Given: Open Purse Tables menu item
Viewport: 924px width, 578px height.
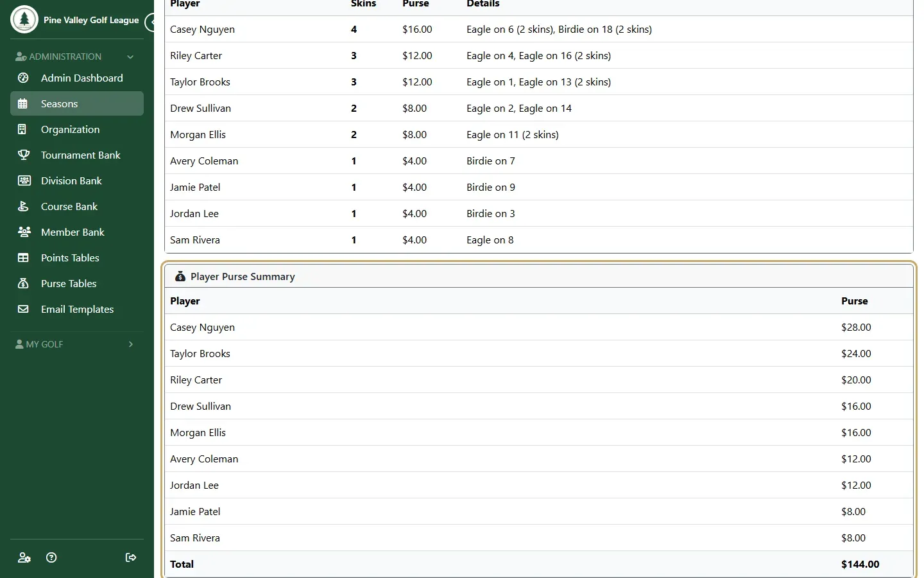Looking at the screenshot, I should pos(77,283).
